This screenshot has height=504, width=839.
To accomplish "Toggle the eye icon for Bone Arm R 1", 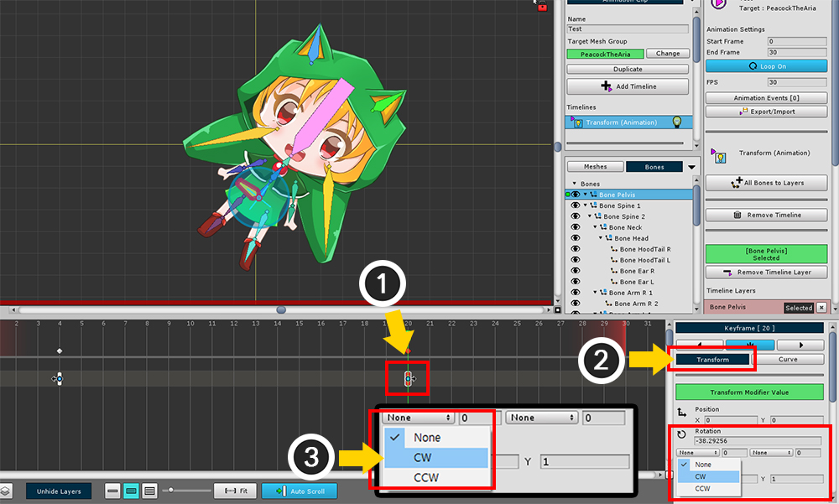I will 576,293.
